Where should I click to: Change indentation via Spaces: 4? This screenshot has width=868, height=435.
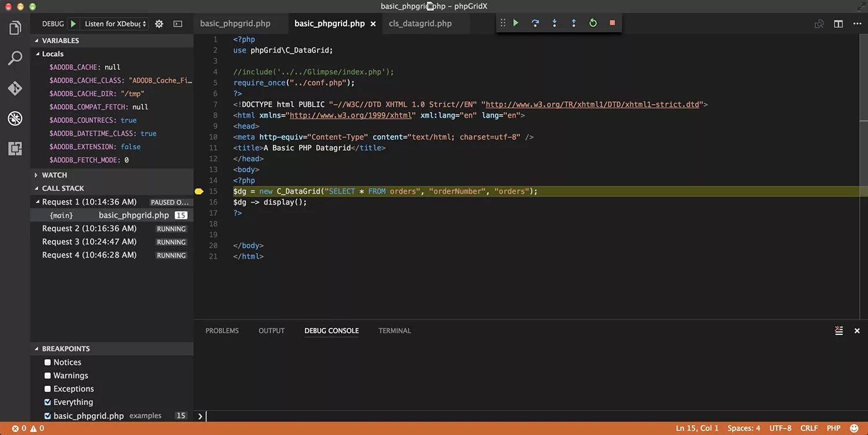coord(744,429)
